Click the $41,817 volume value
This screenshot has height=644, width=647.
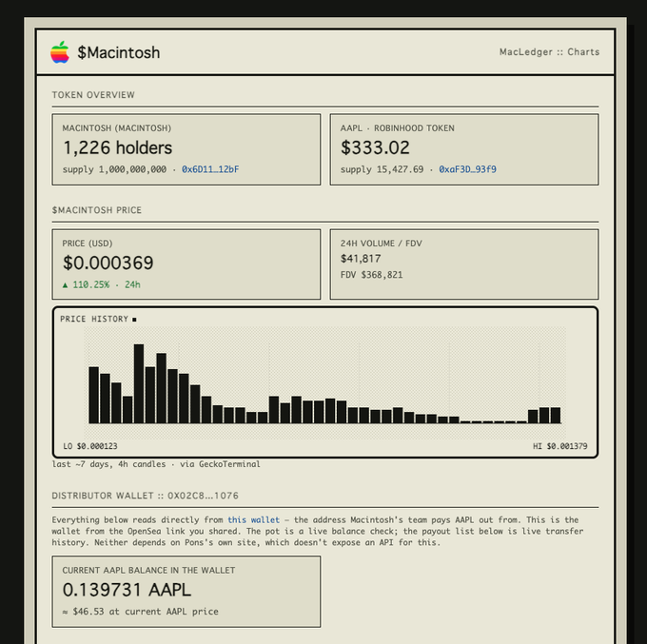(x=361, y=259)
